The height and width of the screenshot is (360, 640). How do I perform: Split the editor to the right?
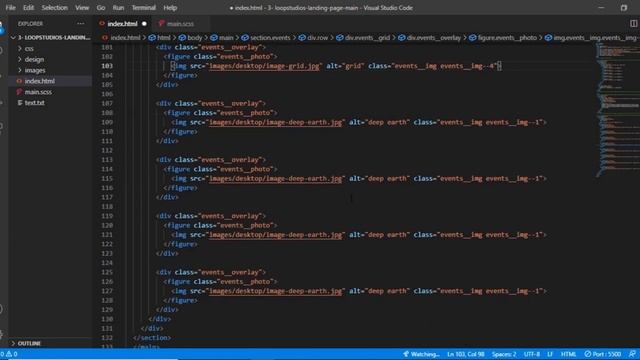pos(633,24)
